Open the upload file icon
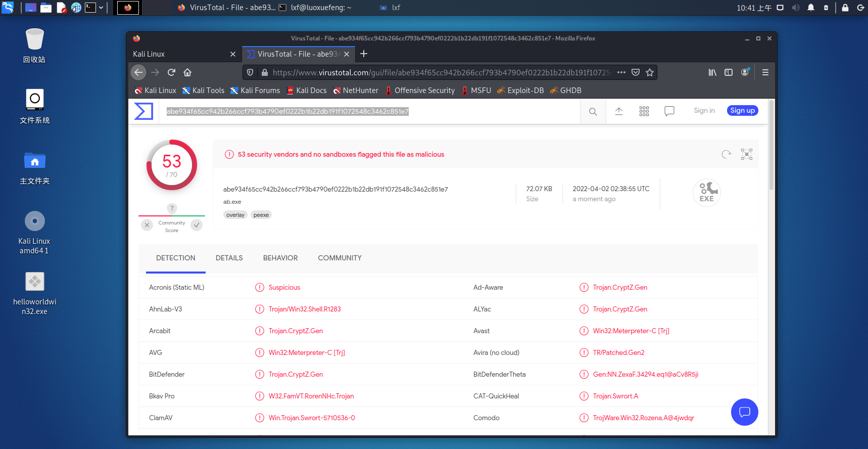Viewport: 868px width, 449px height. point(619,111)
